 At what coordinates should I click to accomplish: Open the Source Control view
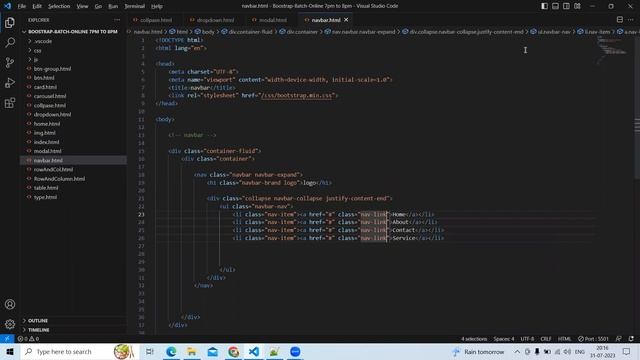click(x=10, y=62)
